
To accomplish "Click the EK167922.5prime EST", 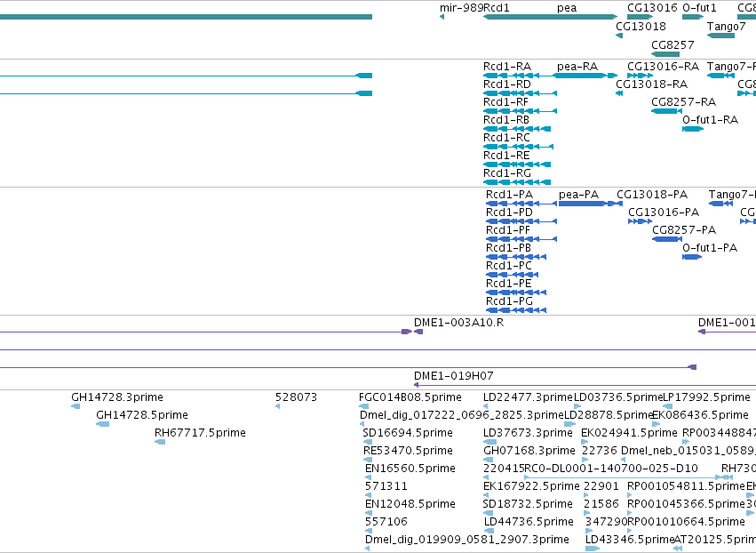I will pyautogui.click(x=487, y=495).
